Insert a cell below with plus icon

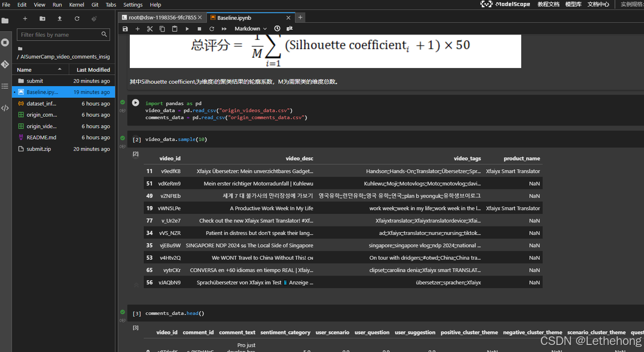[137, 29]
